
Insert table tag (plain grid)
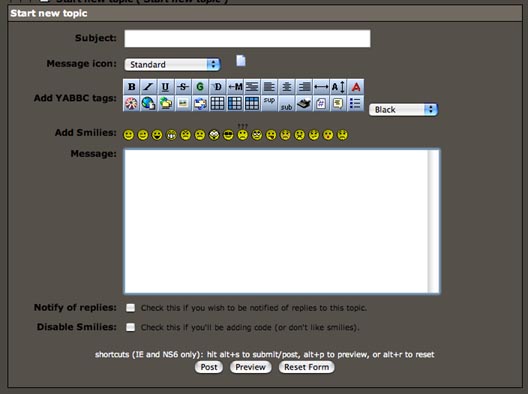pyautogui.click(x=218, y=103)
